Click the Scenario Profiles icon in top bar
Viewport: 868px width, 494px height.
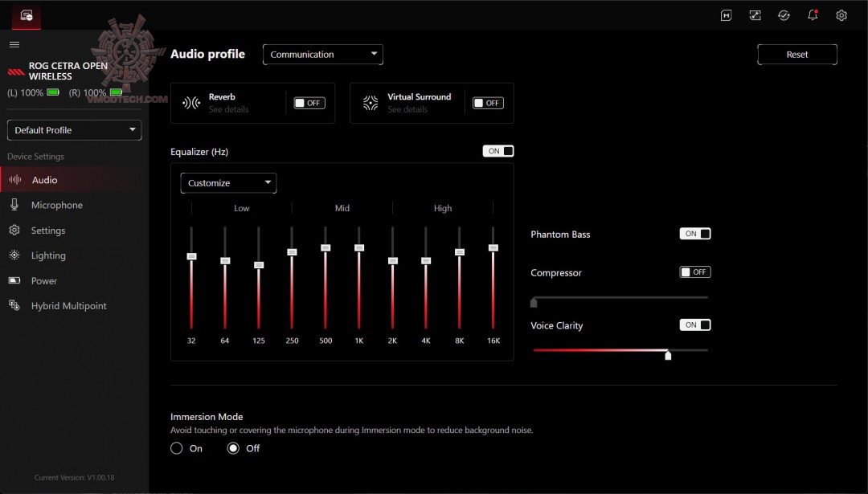[x=755, y=15]
